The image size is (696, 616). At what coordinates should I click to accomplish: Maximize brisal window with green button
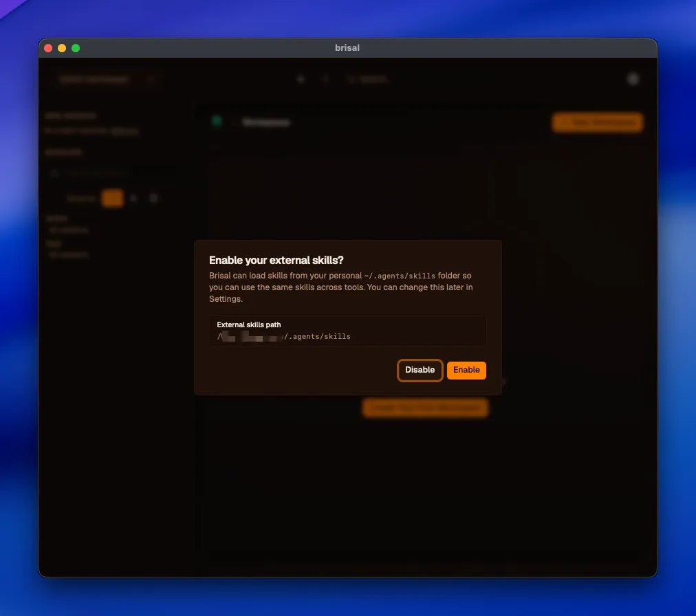coord(76,48)
